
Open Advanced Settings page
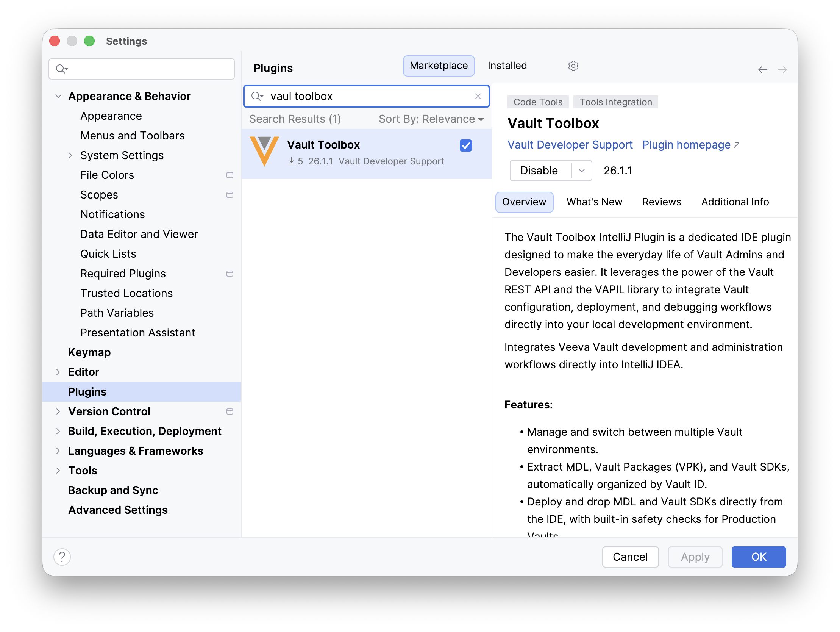[118, 510]
